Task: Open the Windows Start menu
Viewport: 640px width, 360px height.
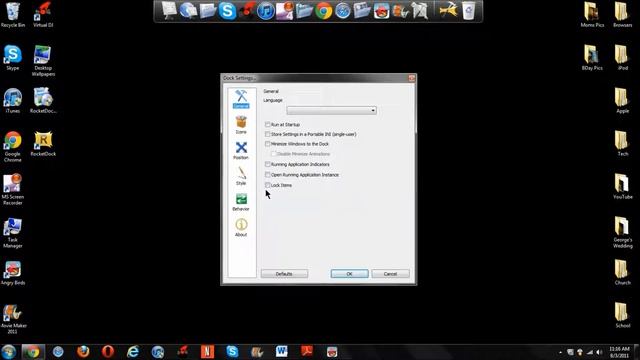Action: 9,351
